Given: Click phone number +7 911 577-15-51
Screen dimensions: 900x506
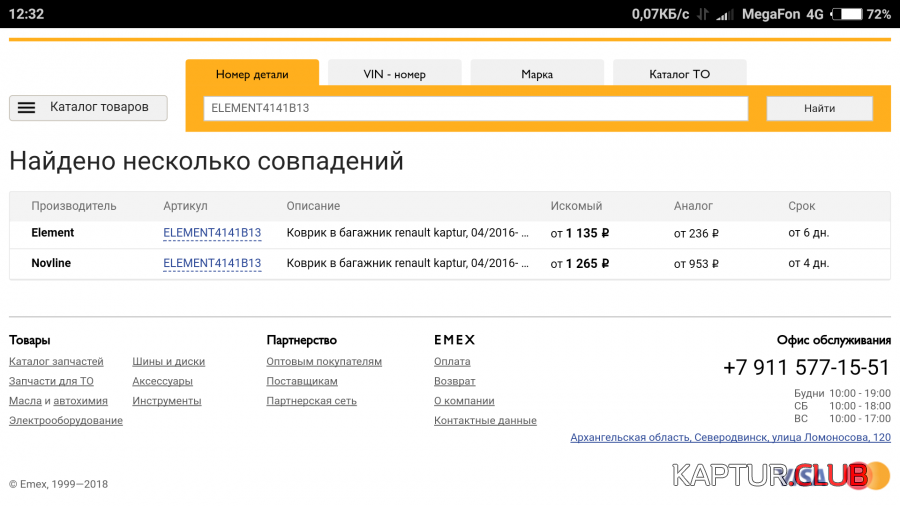Looking at the screenshot, I should point(806,368).
